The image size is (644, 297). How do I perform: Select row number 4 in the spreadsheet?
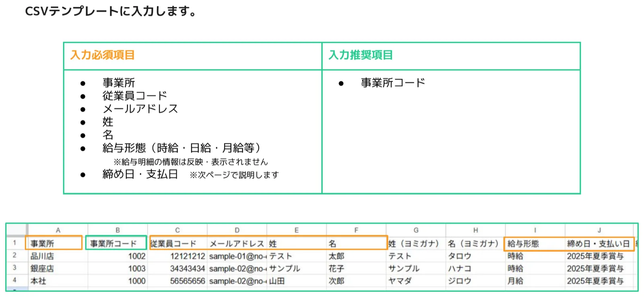click(x=15, y=280)
